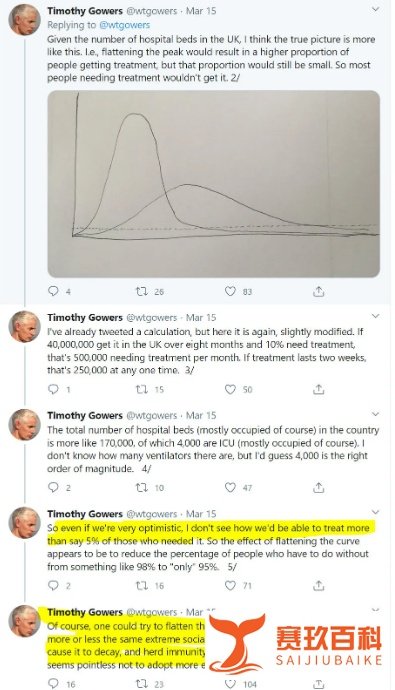Share the 4/ tweet about hospital beds
This screenshot has height=690, width=395.
pyautogui.click(x=319, y=487)
